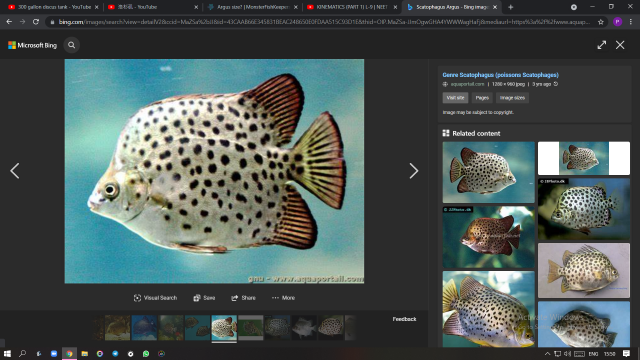
Task: Open first related image of spotted fish facing right
Action: click(489, 172)
